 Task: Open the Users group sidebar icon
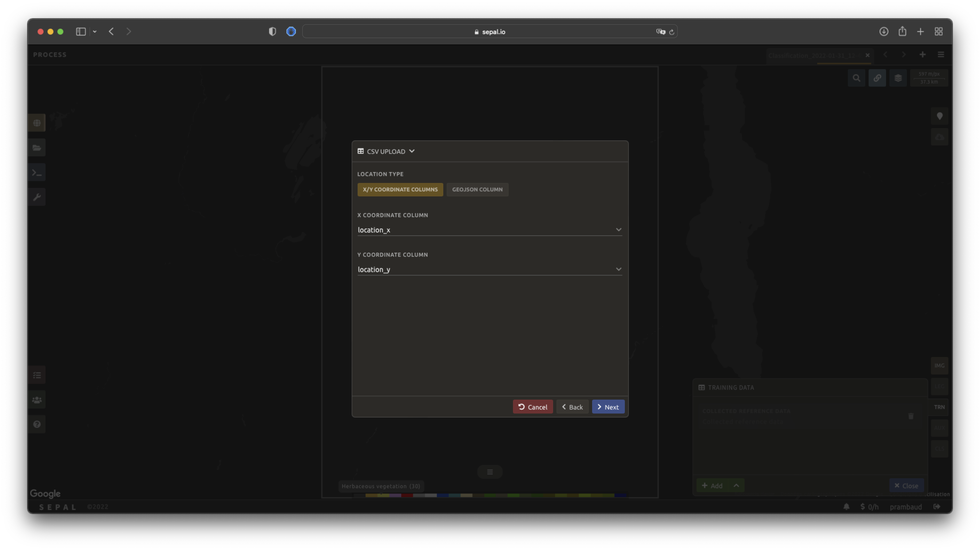click(37, 400)
